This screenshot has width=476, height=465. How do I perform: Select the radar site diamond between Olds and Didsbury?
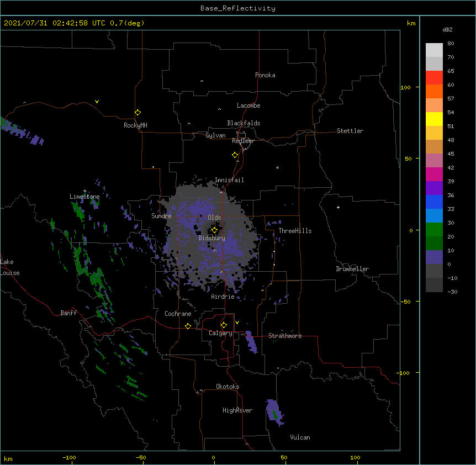tap(214, 230)
